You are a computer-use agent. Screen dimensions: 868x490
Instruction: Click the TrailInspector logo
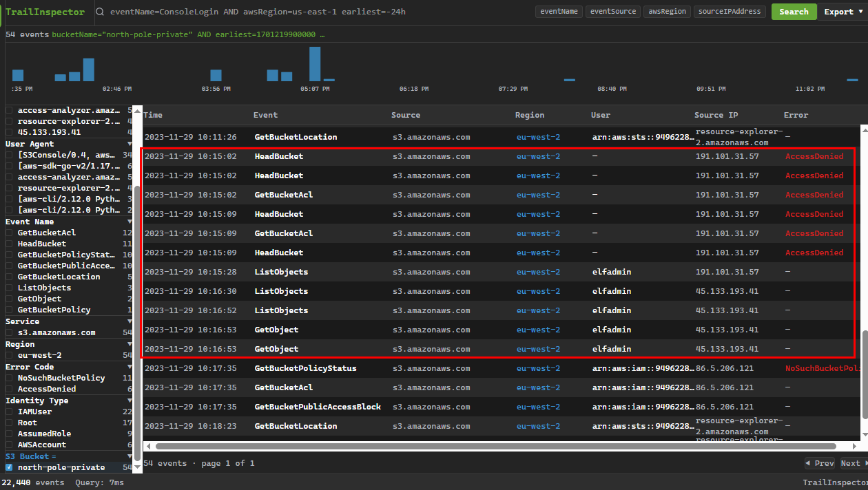[x=45, y=12]
